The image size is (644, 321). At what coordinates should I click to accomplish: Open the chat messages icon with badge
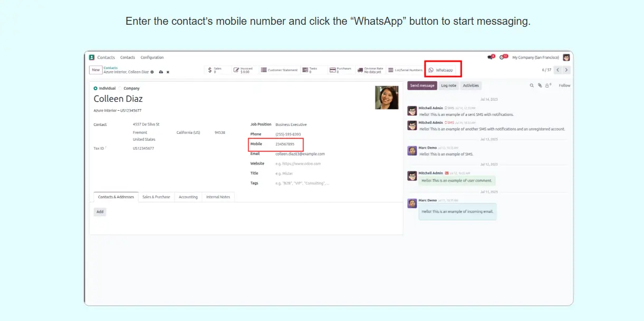click(x=491, y=57)
